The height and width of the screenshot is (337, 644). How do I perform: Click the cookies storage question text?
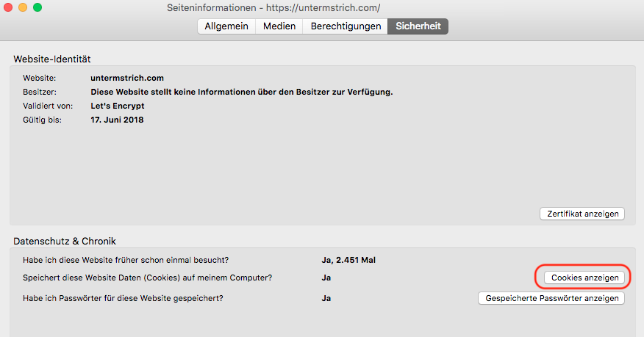click(148, 278)
